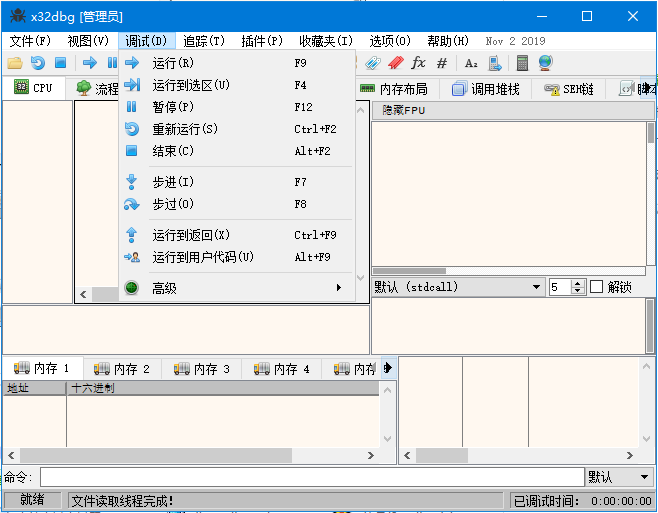Switch to the 调用堆栈 tab
The width and height of the screenshot is (658, 513).
486,89
